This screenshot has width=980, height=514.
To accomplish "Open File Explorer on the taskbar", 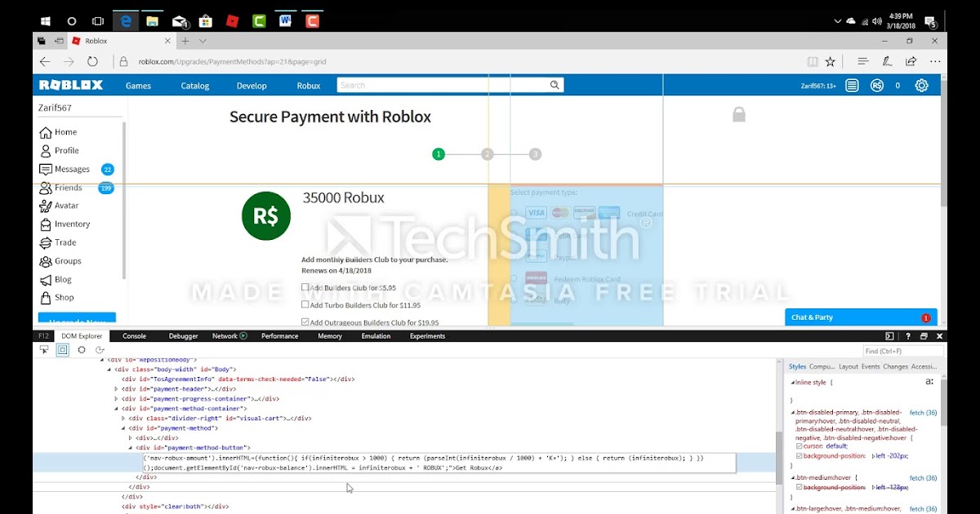I will (153, 21).
